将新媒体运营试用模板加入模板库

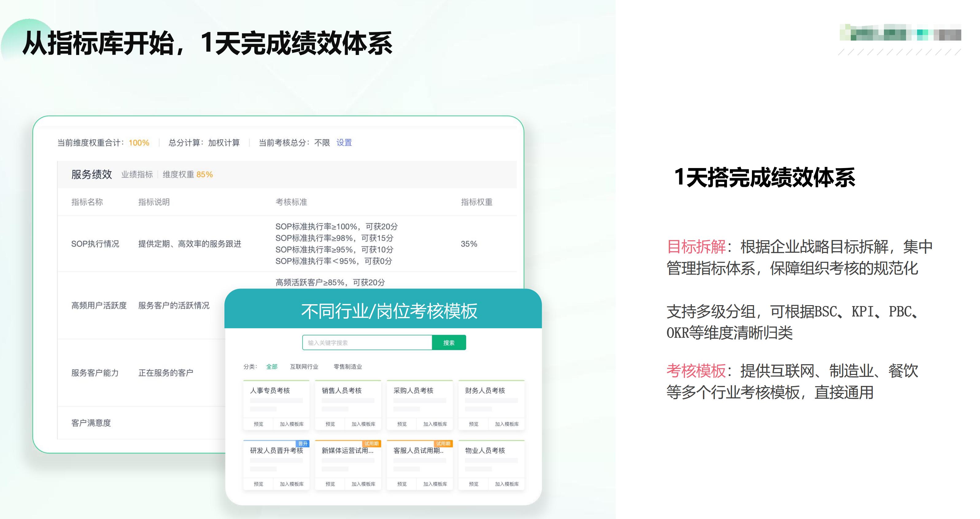point(363,484)
